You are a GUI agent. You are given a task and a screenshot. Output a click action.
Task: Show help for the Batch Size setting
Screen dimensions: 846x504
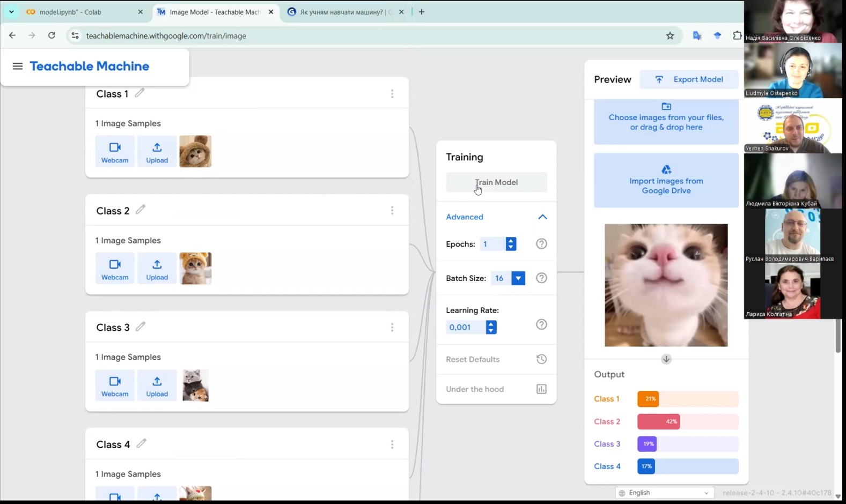click(x=541, y=278)
